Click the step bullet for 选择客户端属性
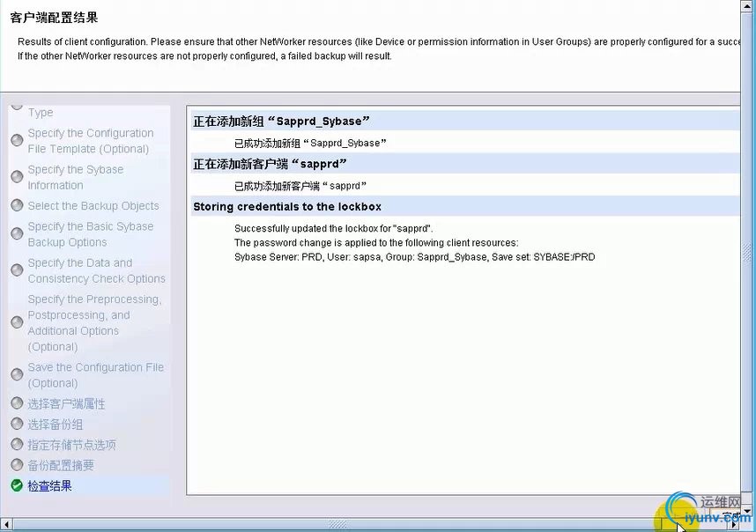756x532 pixels. tap(17, 403)
